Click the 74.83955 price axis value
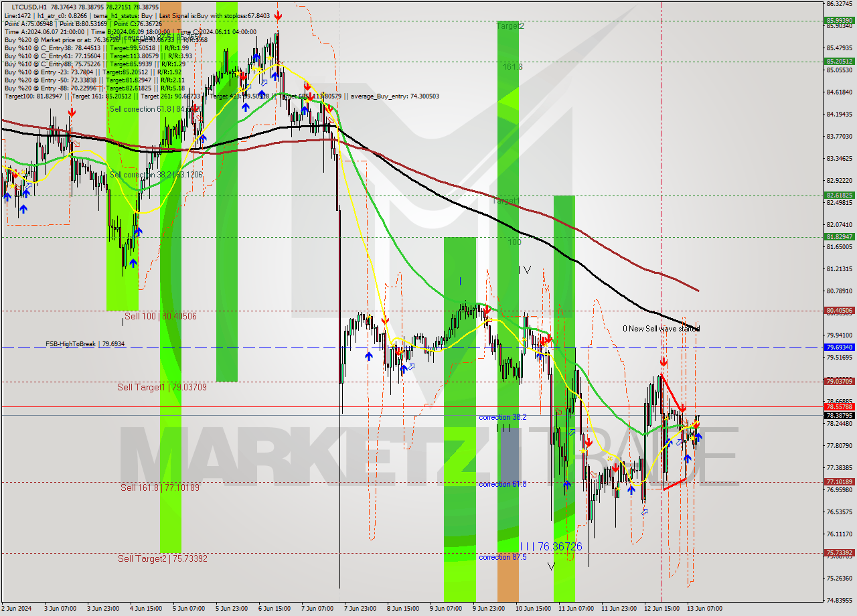 pos(840,601)
